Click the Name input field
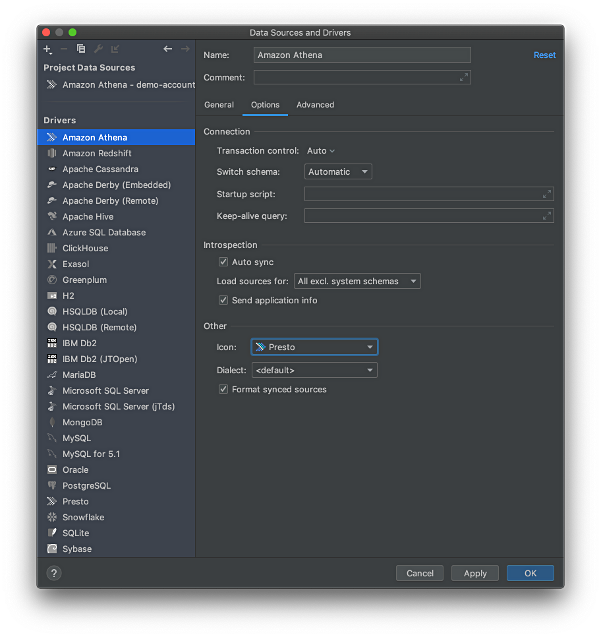 (x=362, y=55)
